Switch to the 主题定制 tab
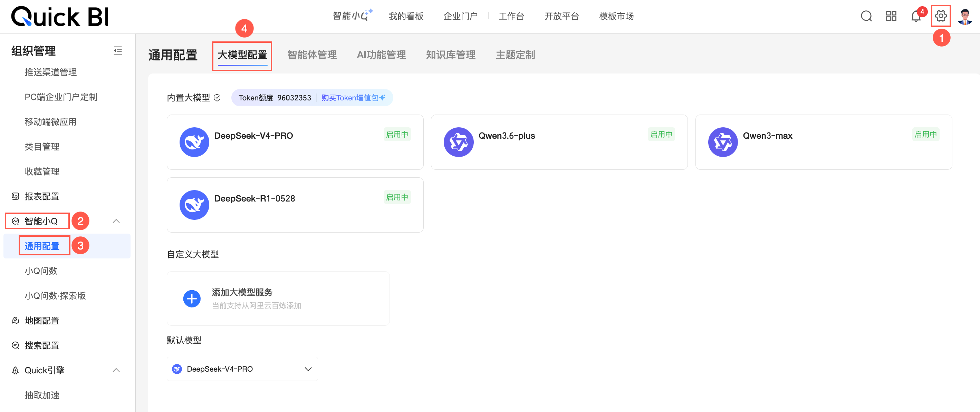The width and height of the screenshot is (980, 412). (516, 55)
